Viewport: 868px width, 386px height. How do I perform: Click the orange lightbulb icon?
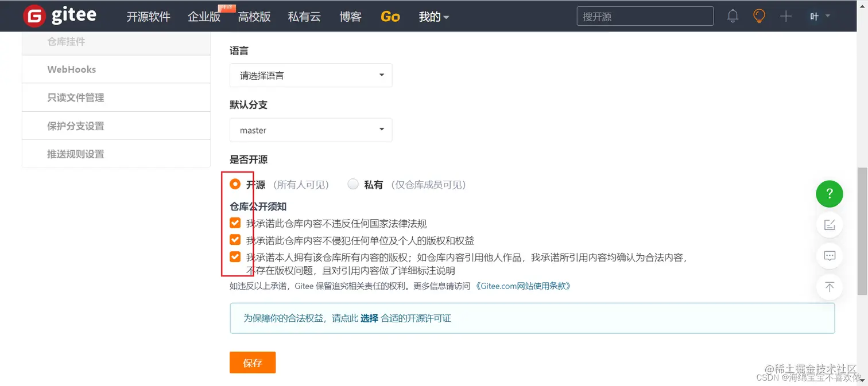pos(759,16)
